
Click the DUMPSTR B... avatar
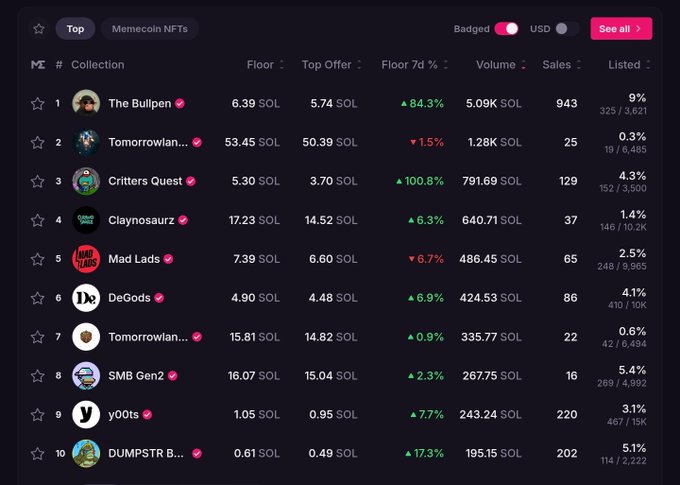(x=86, y=453)
